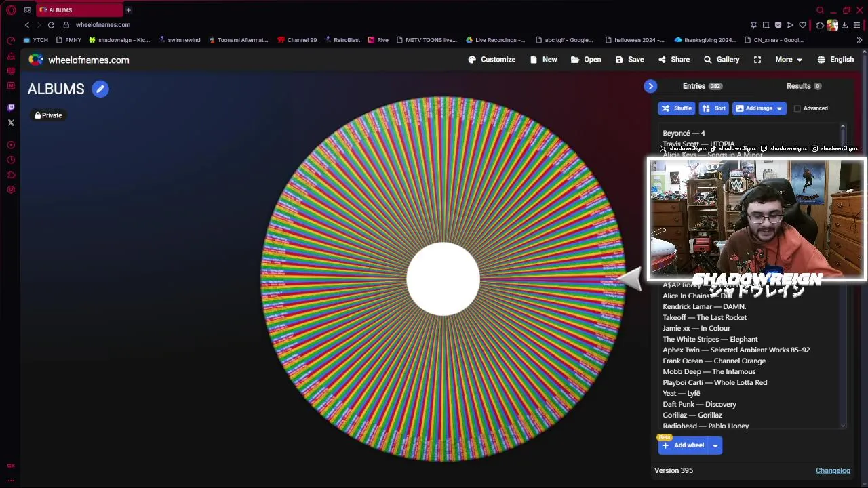Select the ALBUMS browser tab
The image size is (868, 488).
(x=78, y=10)
